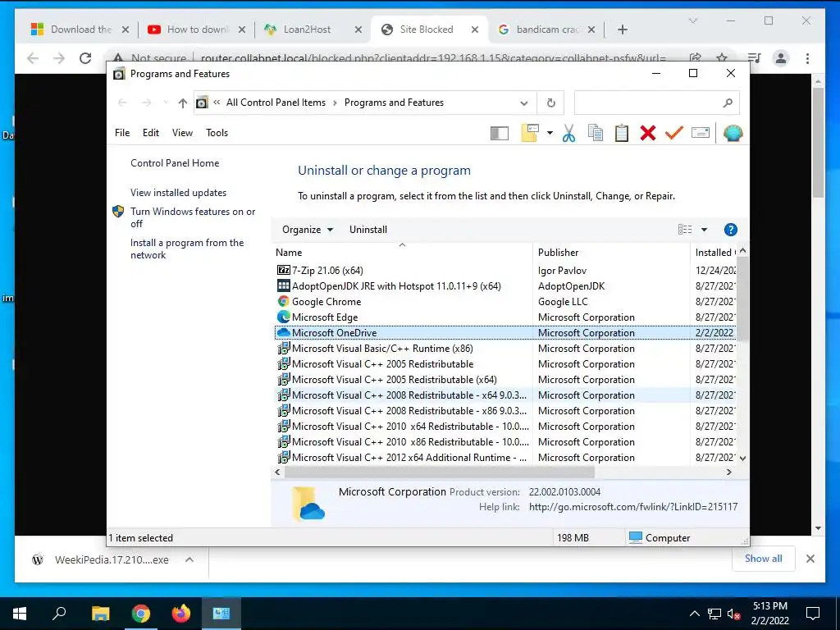The image size is (840, 630).
Task: Click the Uninstall button
Action: (x=368, y=230)
